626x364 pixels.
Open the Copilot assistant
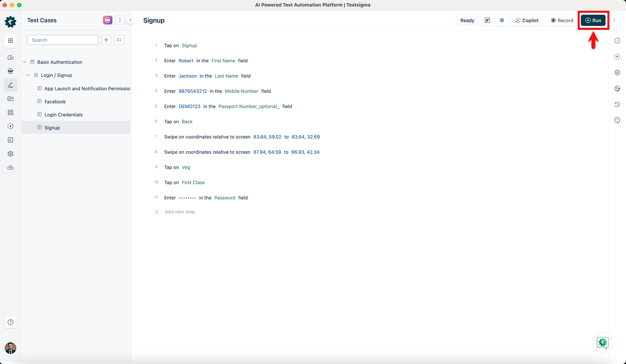point(527,20)
